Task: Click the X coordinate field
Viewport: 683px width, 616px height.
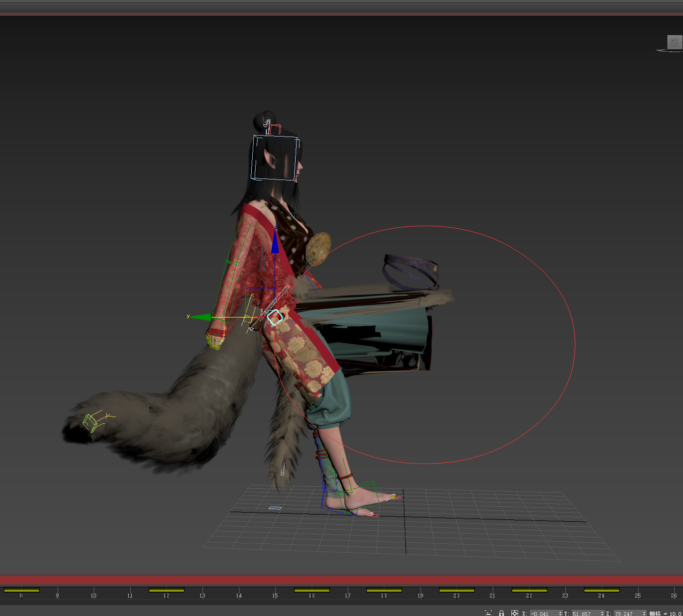Action: [543, 614]
